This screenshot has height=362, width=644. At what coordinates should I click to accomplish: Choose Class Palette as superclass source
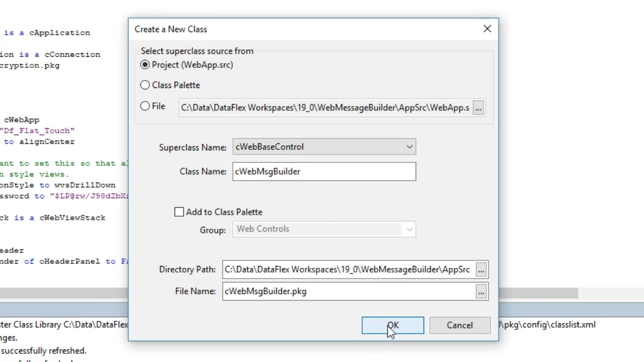145,85
